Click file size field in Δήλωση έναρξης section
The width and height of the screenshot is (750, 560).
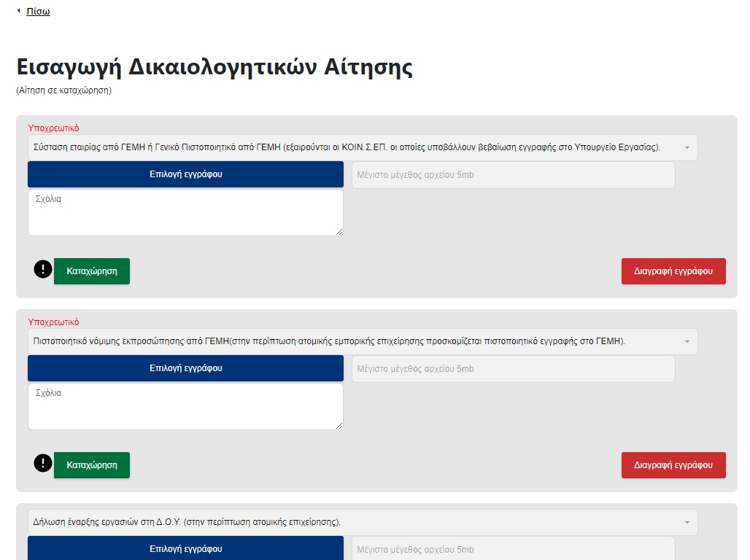click(513, 549)
